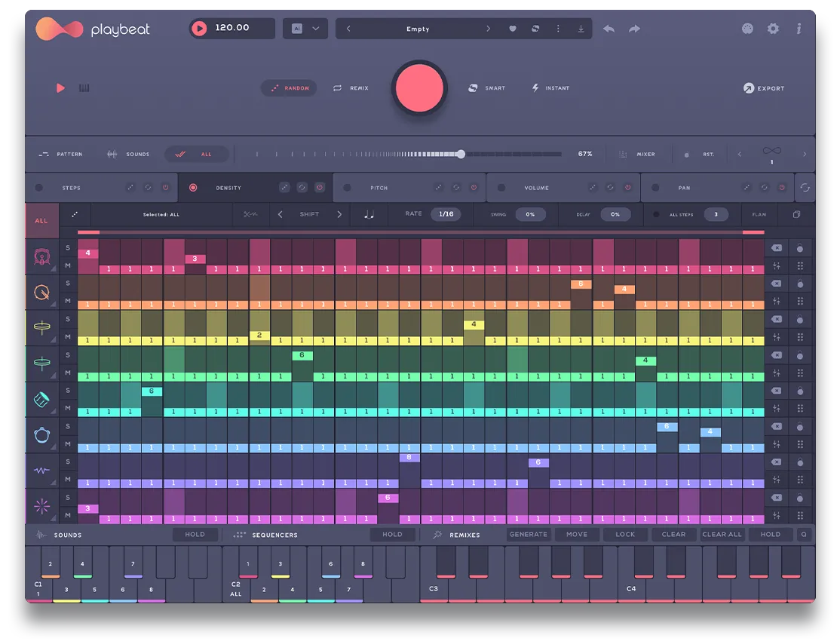
Task: Activate INSTANT mode
Action: click(551, 88)
